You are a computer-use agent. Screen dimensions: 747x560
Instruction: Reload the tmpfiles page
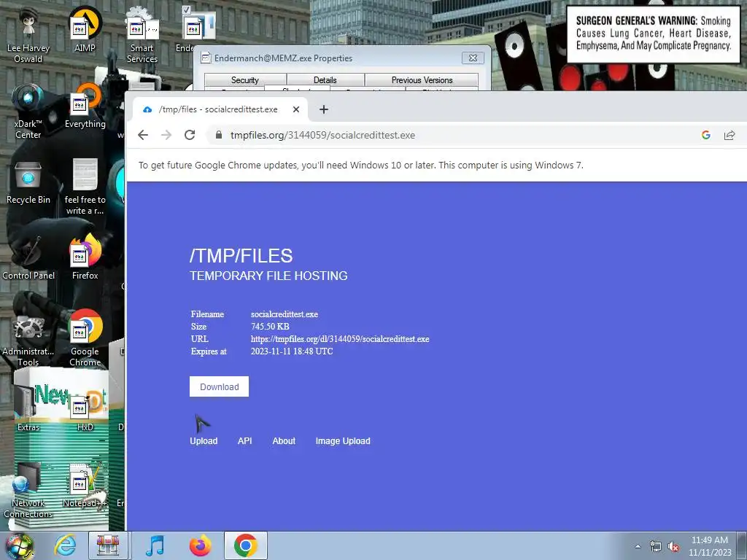tap(190, 135)
